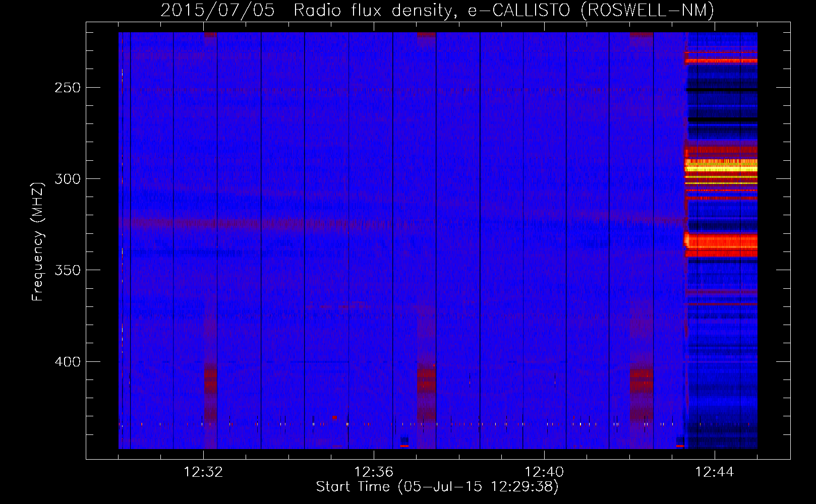Click the 400 frequency tick label
The height and width of the screenshot is (504, 816).
(x=68, y=362)
